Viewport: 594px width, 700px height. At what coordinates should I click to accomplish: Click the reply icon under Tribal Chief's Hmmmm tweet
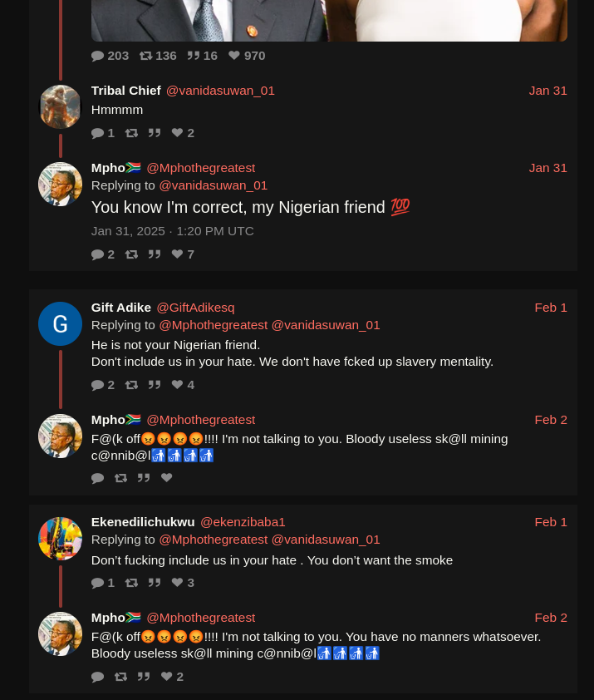[x=97, y=133]
